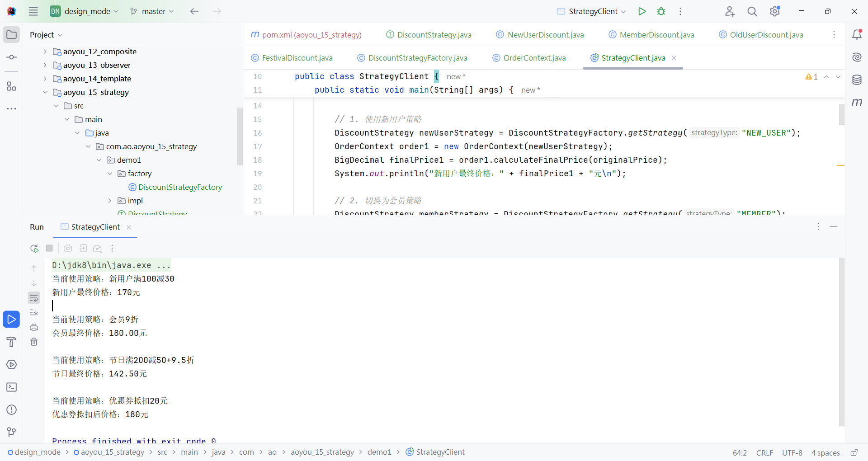
Task: Click the UTF-8 encoding indicator
Action: (792, 452)
